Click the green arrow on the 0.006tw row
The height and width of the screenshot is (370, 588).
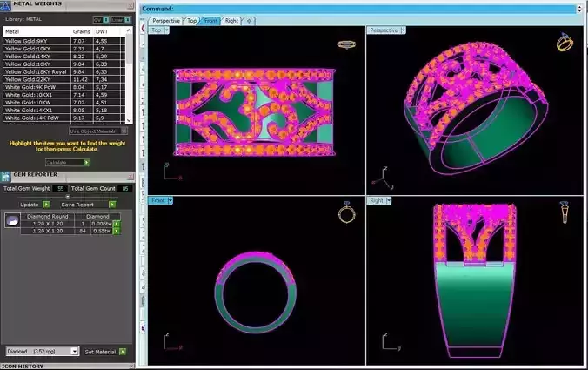[x=117, y=224]
